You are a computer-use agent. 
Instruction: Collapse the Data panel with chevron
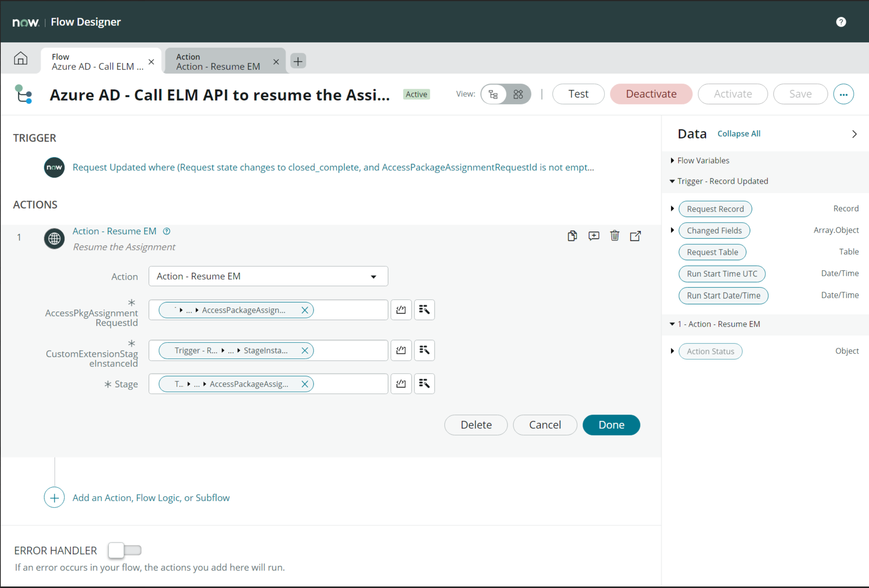click(854, 134)
